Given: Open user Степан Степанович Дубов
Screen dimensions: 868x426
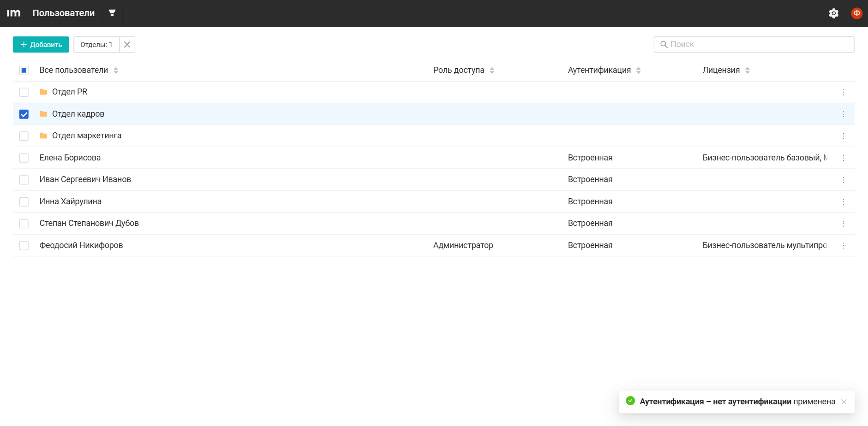Looking at the screenshot, I should coord(89,223).
